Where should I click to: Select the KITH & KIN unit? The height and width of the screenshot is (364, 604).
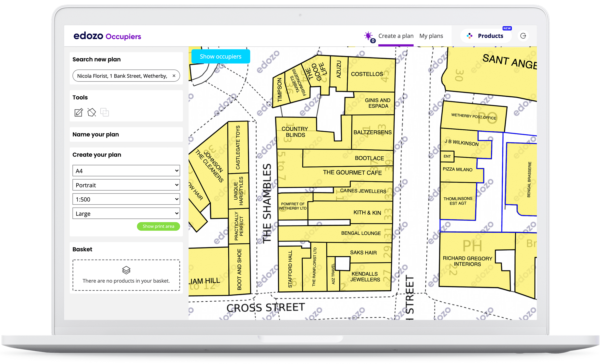[x=351, y=212]
